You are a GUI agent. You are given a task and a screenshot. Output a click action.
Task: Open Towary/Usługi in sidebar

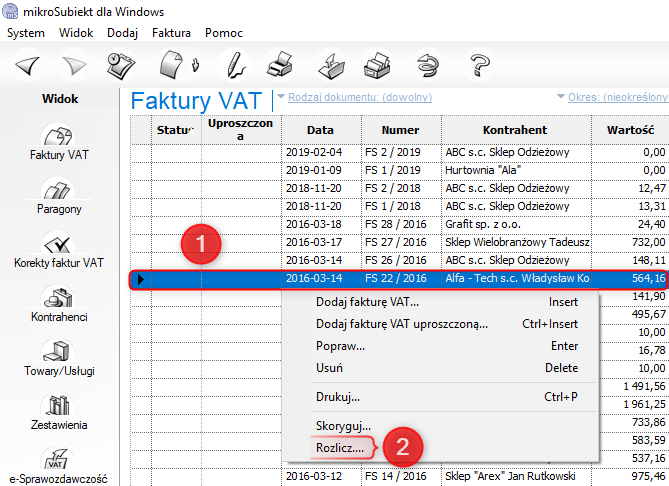[x=59, y=360]
